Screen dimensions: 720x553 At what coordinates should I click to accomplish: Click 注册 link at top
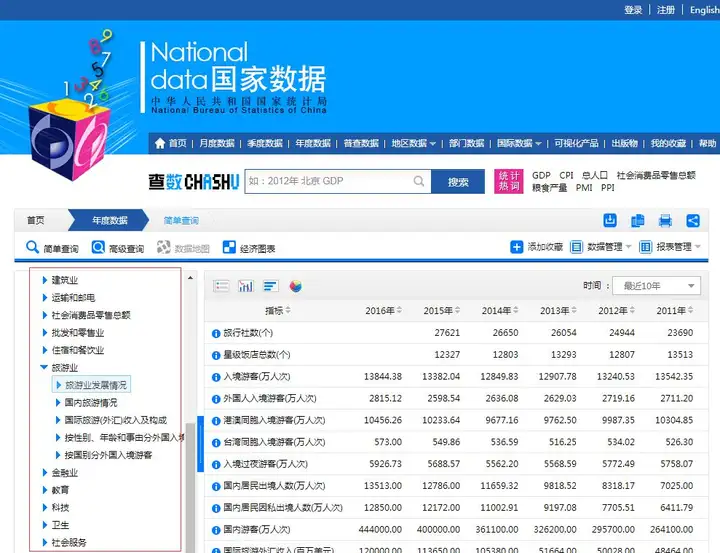666,10
